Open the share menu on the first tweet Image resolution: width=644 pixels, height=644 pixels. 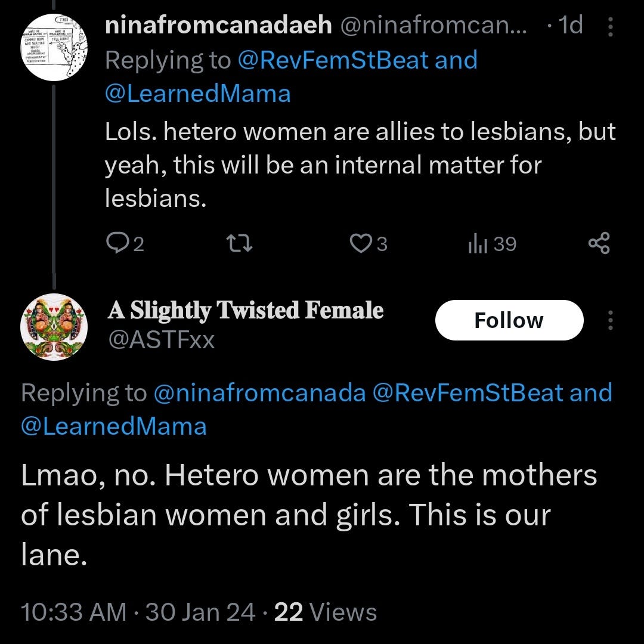click(599, 243)
